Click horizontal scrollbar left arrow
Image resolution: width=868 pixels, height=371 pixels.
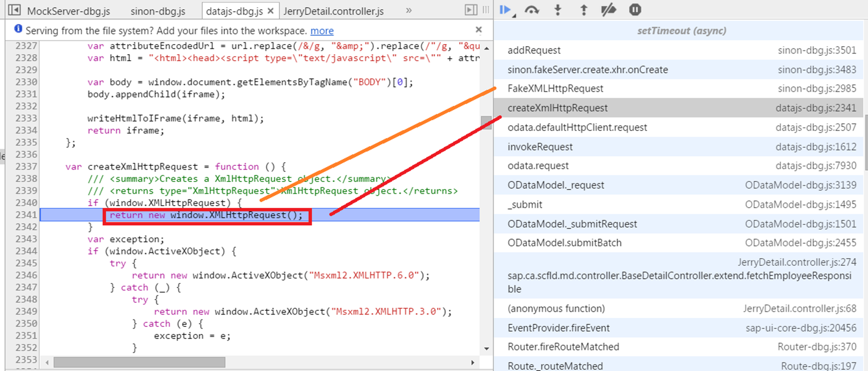click(x=47, y=362)
